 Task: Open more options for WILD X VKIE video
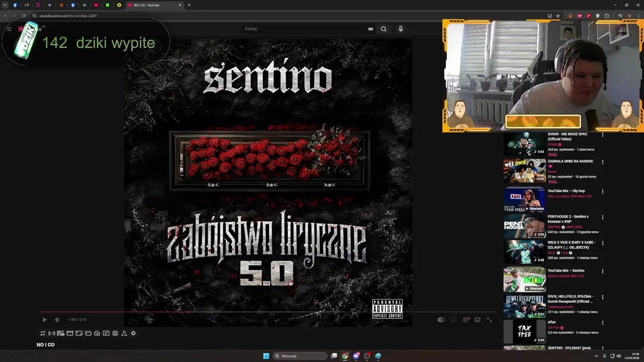[x=602, y=243]
